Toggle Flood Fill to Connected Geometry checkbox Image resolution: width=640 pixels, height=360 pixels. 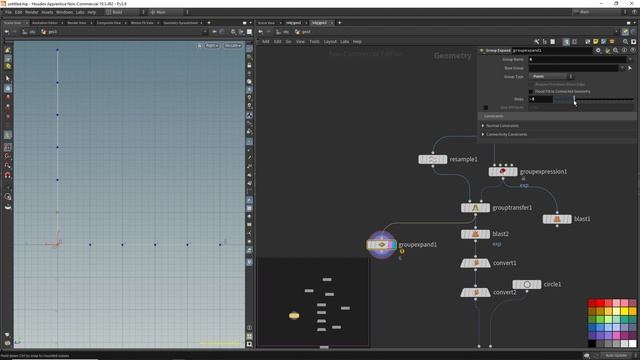(x=531, y=91)
